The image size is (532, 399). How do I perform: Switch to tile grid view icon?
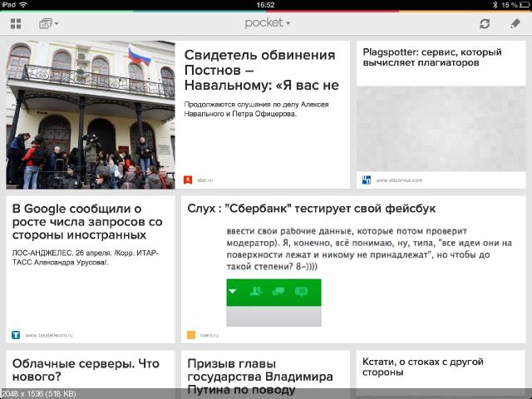click(16, 23)
